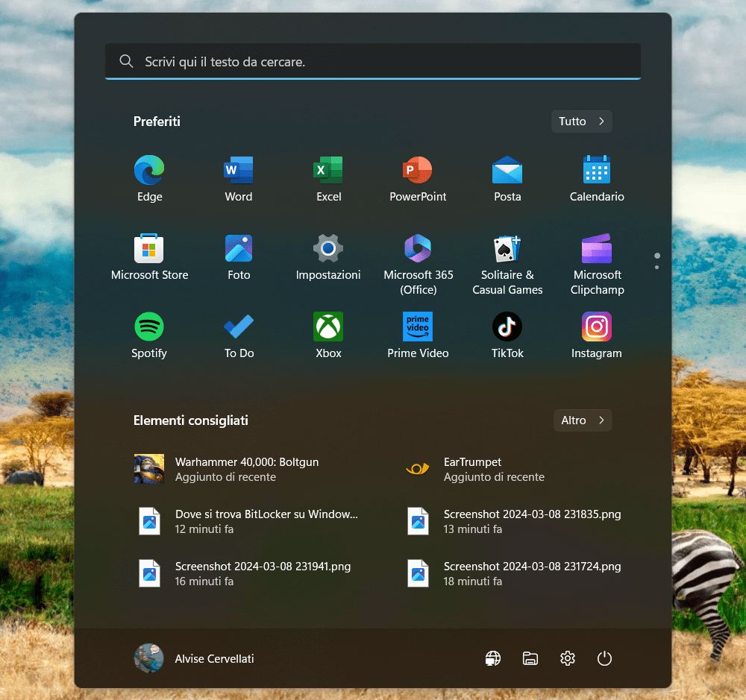Go to next page of pinned apps
Image resolution: width=746 pixels, height=700 pixels.
pos(656,267)
